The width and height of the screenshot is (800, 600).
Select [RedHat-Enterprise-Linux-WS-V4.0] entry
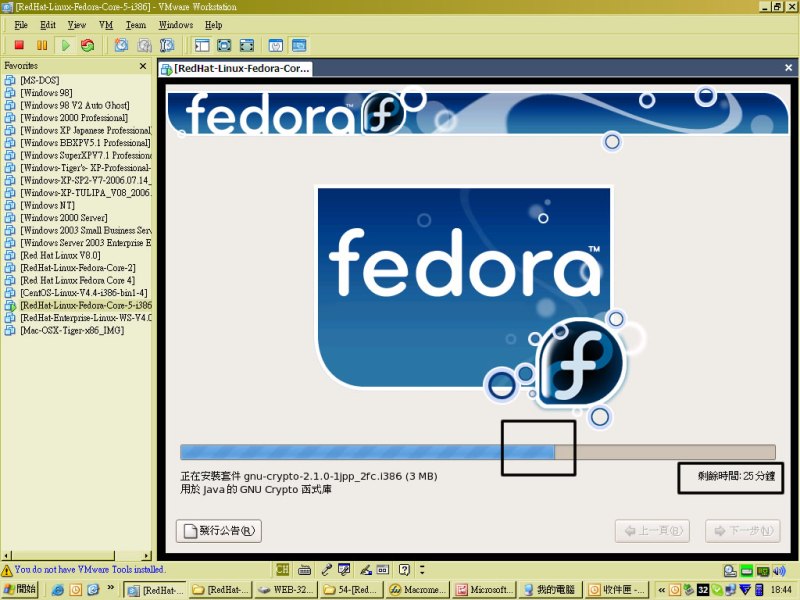(78, 318)
